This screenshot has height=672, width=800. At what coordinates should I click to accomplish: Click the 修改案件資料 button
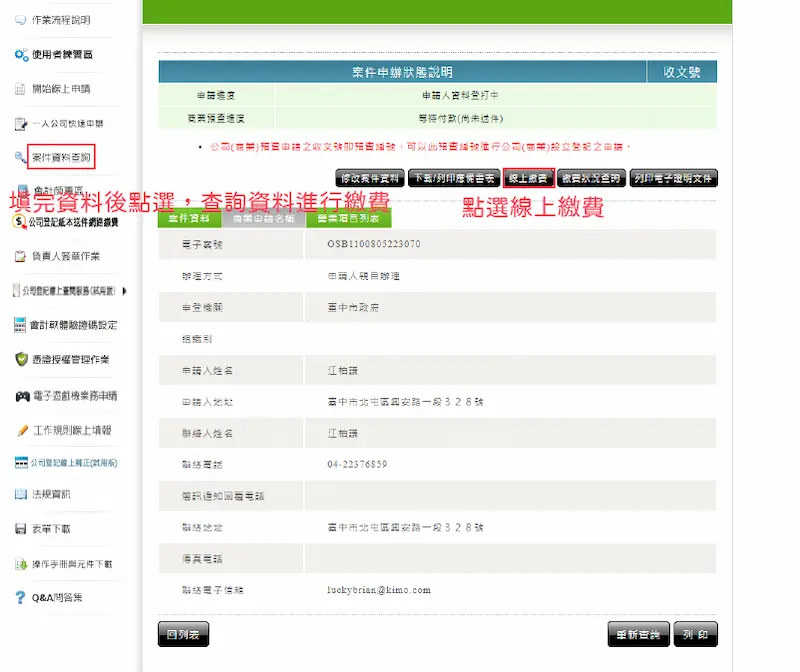[x=370, y=178]
